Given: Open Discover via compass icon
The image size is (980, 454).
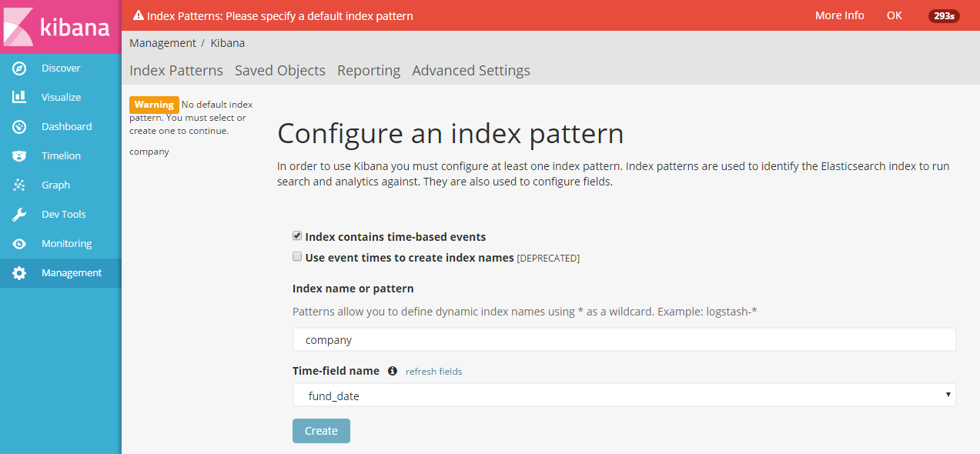Looking at the screenshot, I should 19,68.
